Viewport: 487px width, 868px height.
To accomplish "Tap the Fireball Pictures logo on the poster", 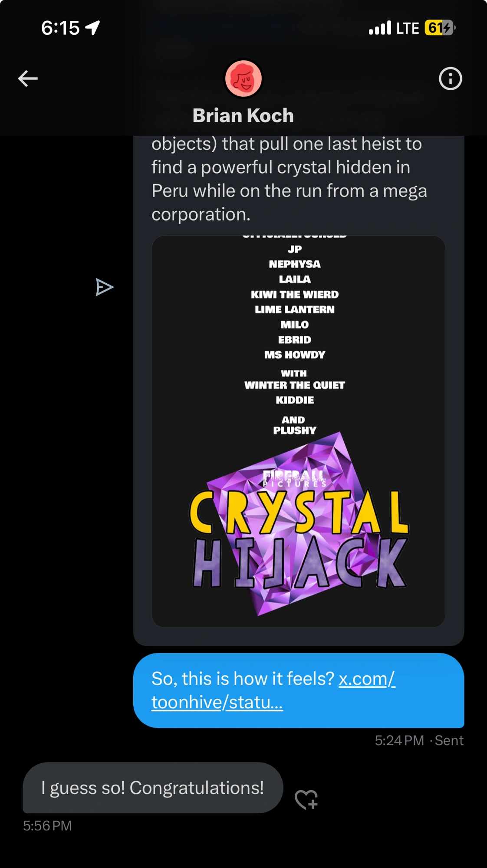I will [x=294, y=478].
